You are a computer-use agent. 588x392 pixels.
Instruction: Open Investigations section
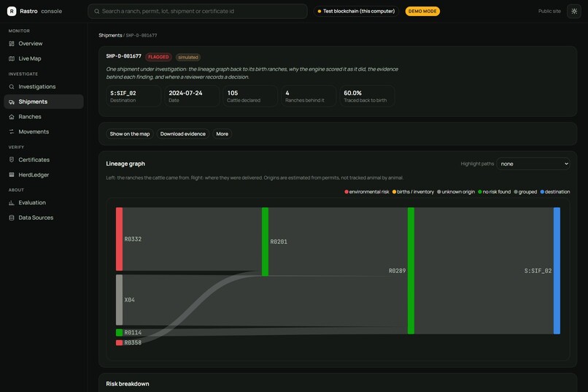point(44,87)
